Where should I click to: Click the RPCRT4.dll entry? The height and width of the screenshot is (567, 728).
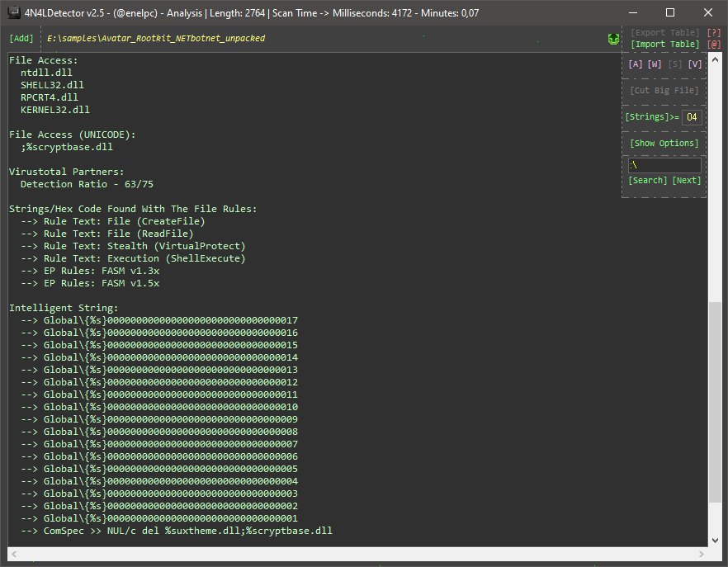(x=50, y=97)
